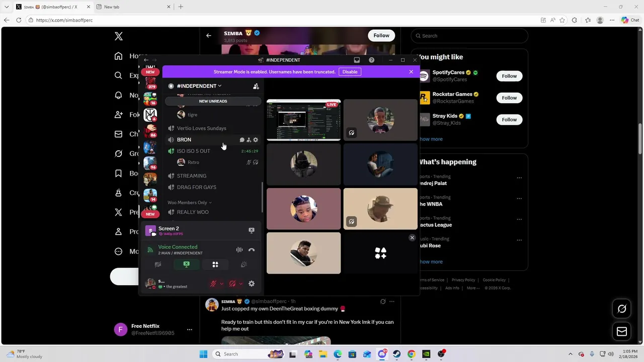Viewport: 644px width, 362px height.
Task: Open more options for Ondrej Palat trend
Action: click(519, 177)
